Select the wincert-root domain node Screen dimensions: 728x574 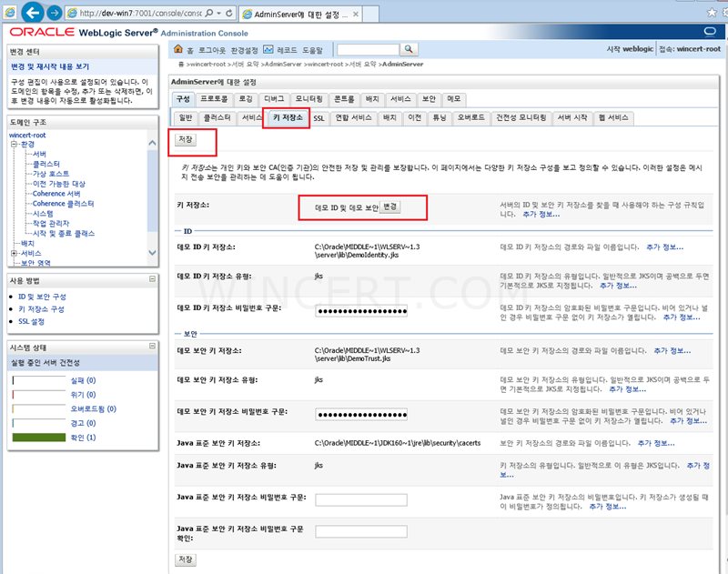pos(27,135)
